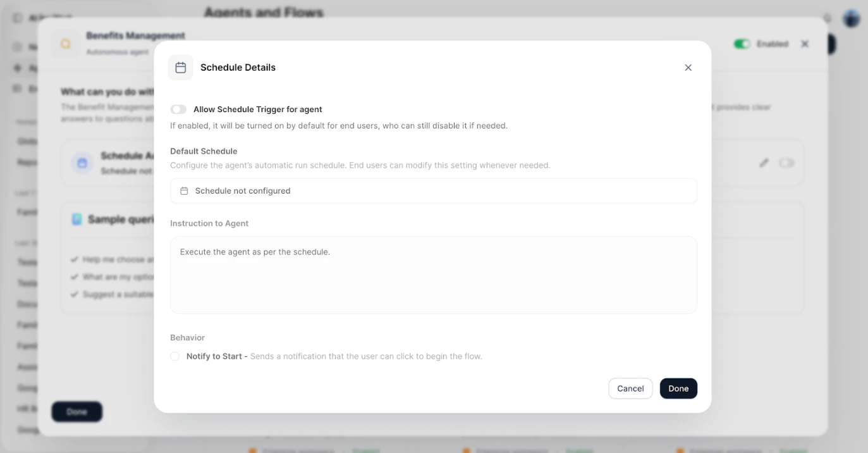868x453 pixels.
Task: Click the Done button at bottom left
Action: click(76, 411)
